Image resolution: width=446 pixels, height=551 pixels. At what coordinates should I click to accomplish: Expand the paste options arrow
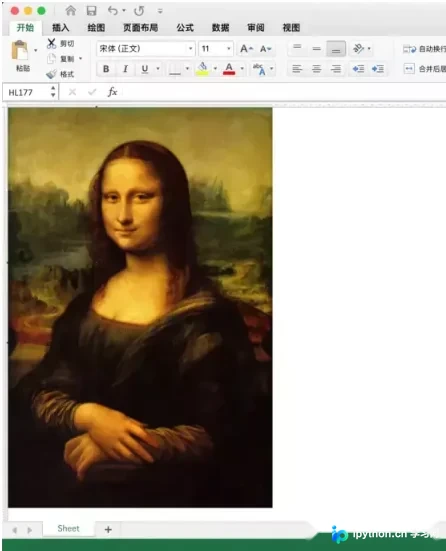tap(35, 51)
